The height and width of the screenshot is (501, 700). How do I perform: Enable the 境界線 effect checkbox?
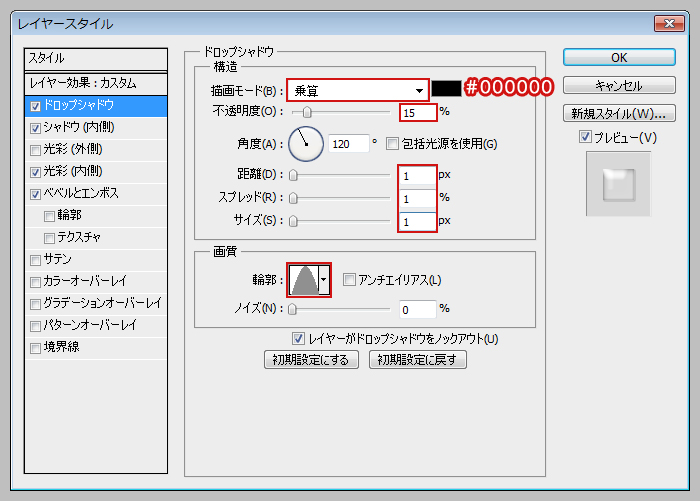(x=36, y=348)
